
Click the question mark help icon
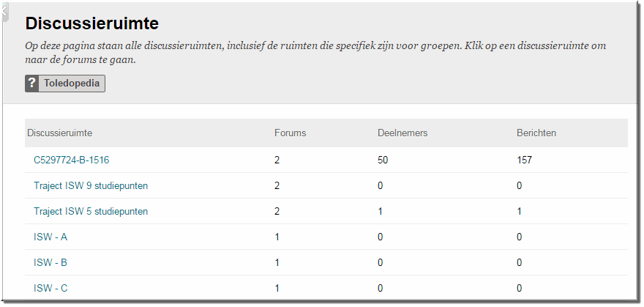click(31, 84)
